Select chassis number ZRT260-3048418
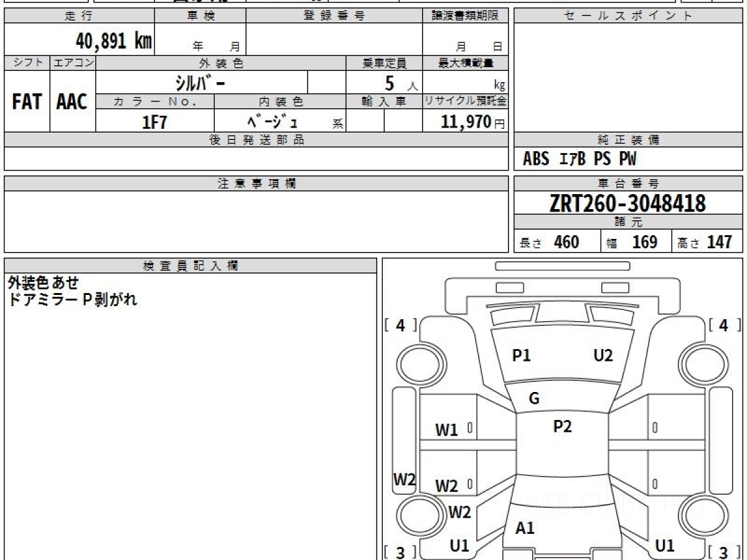Screen dimensions: 747x560 (x=628, y=203)
